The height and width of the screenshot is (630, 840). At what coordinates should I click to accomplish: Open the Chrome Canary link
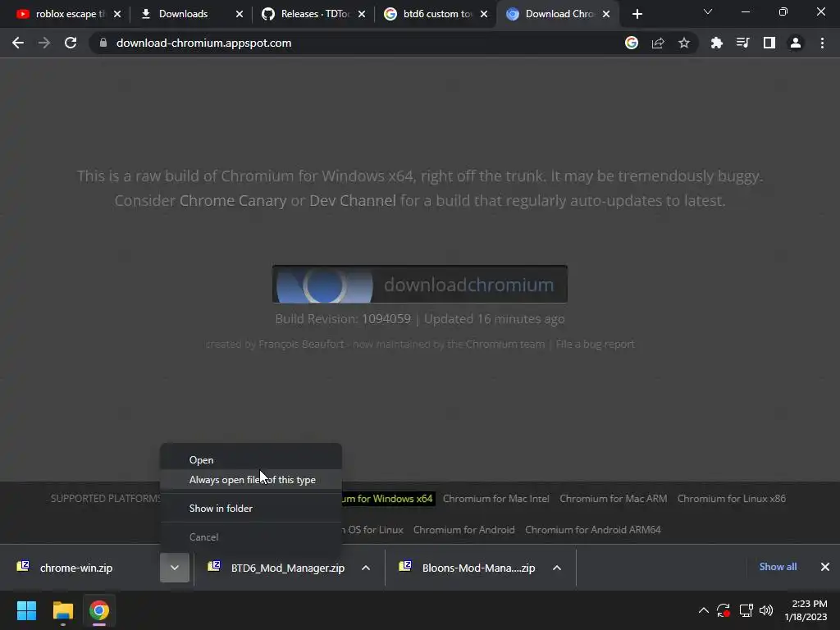click(x=233, y=200)
